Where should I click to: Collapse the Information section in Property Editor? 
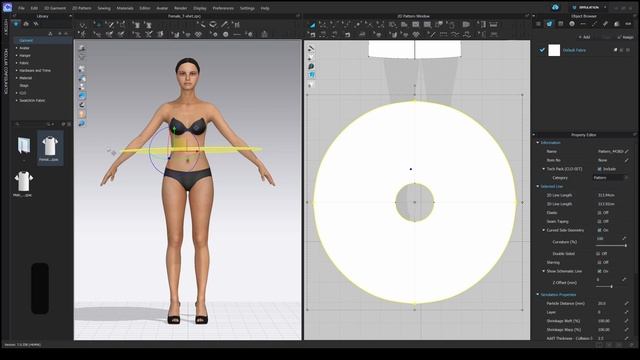click(x=538, y=143)
